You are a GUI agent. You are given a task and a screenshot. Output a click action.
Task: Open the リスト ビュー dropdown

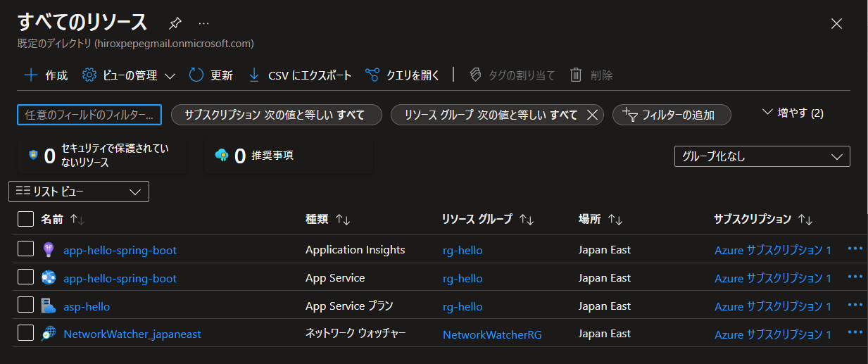(x=79, y=192)
